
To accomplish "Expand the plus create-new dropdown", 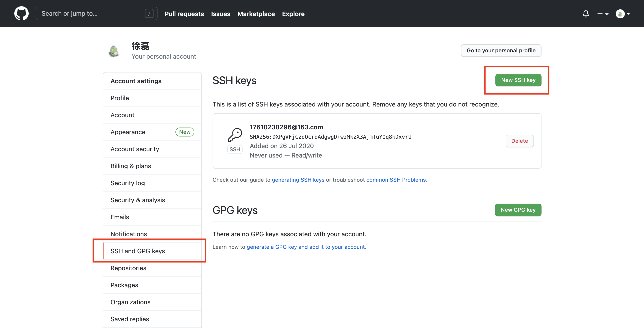I will (603, 14).
